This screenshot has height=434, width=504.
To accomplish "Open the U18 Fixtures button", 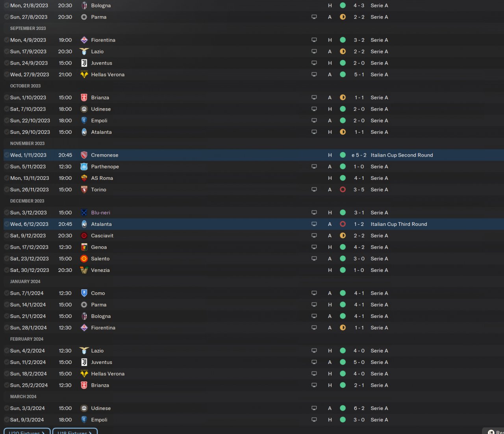I will (75, 432).
